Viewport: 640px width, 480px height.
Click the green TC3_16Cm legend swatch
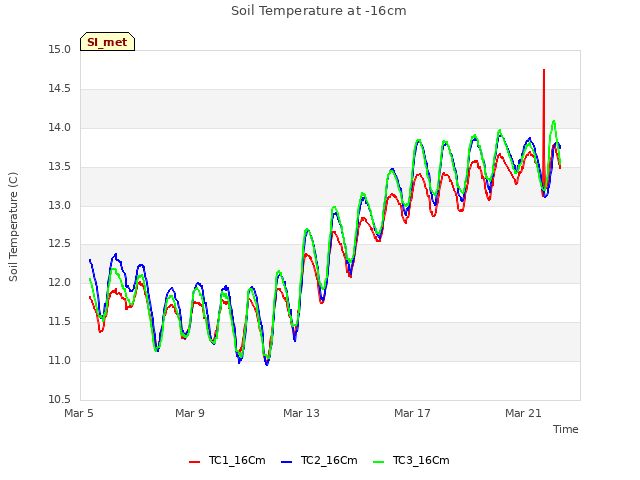click(379, 462)
